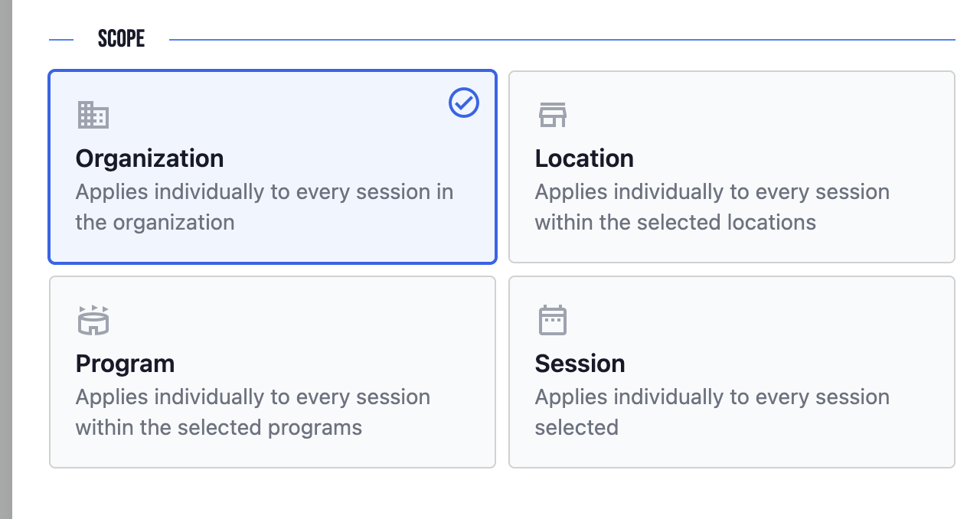
Task: Pick the Program scope card
Action: [x=273, y=372]
